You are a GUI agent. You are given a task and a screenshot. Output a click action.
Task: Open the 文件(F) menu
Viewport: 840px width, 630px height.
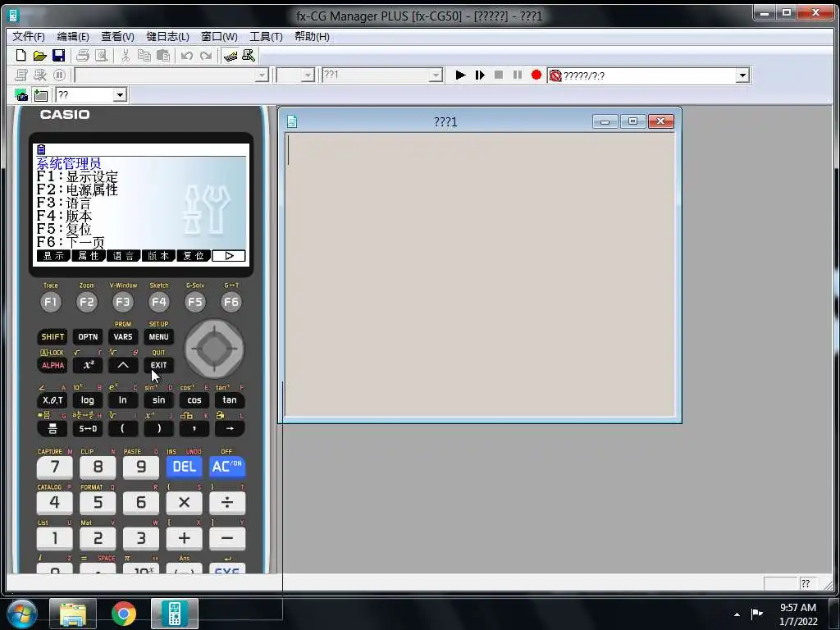tap(29, 36)
